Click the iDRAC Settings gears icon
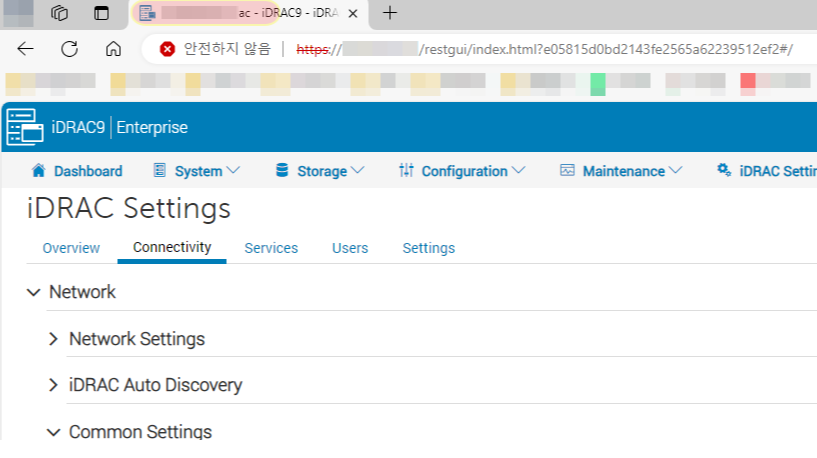The height and width of the screenshot is (458, 817). tap(724, 170)
